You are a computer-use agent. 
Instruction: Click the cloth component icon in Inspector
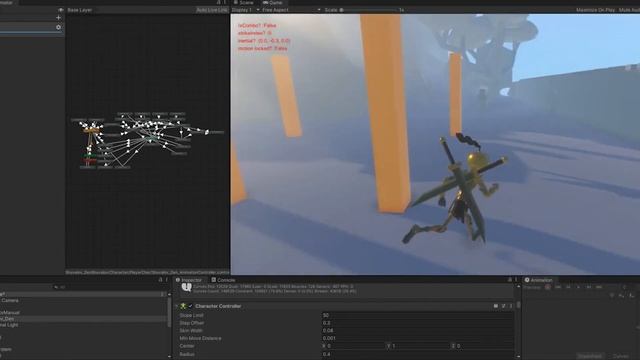(187, 288)
